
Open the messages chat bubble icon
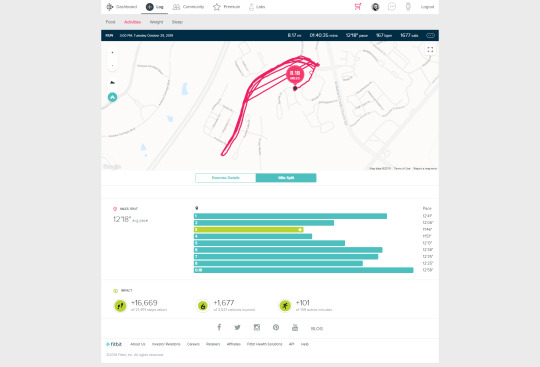pyautogui.click(x=392, y=7)
